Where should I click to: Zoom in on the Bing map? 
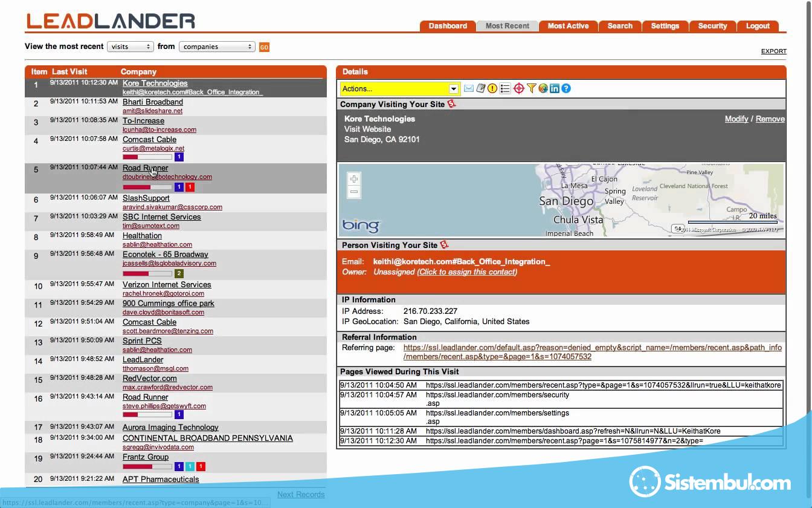(354, 179)
